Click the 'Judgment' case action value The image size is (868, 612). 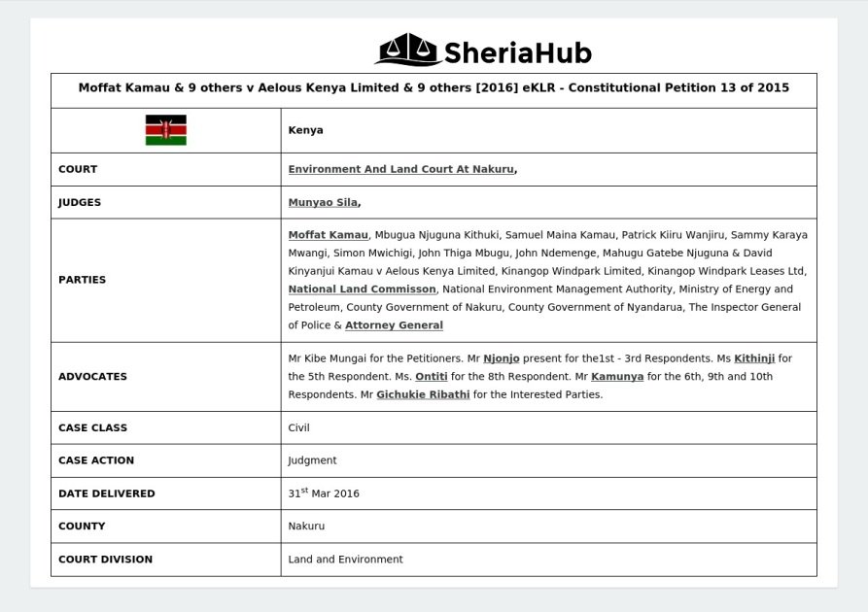[x=312, y=460]
